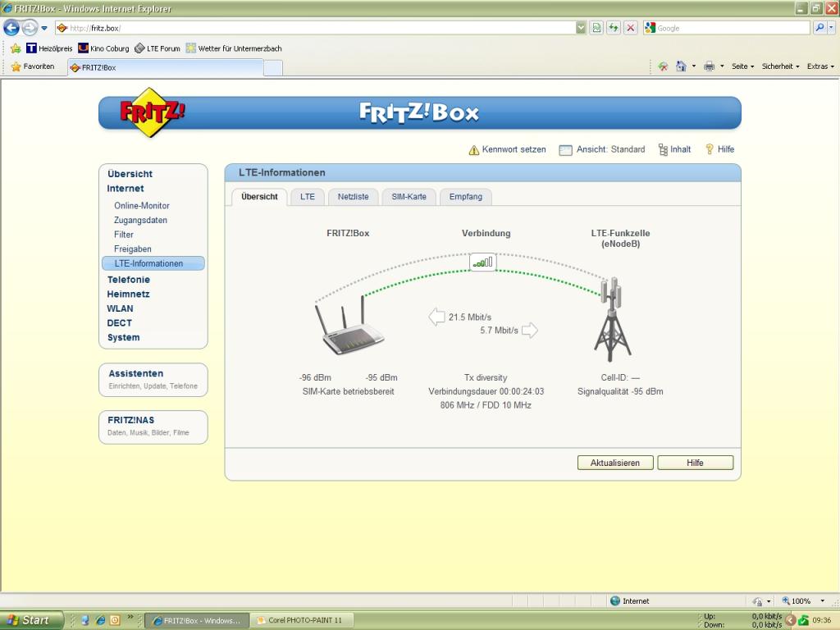Open the FRITZ!NAS panel
Viewport: 840px width, 630px height.
[153, 427]
